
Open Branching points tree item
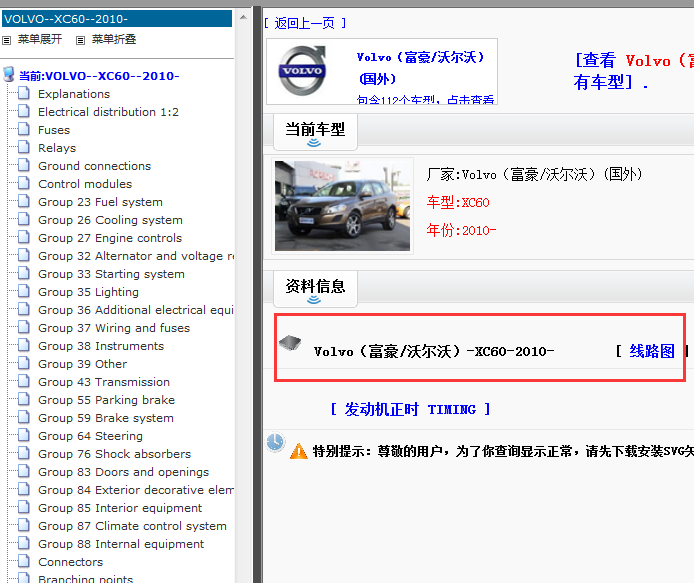tap(85, 578)
